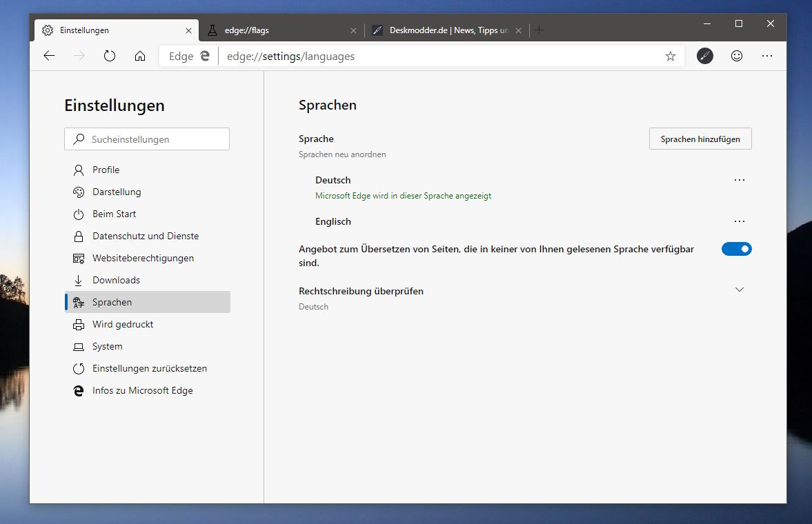The height and width of the screenshot is (524, 812).
Task: Click the Sprachen page heading
Action: (328, 105)
